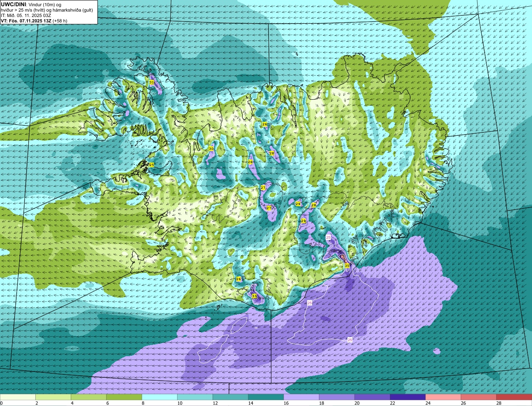The width and height of the screenshot is (532, 406).
Task: Pick the 24–26 m/s light pink swatch
Action: pos(443,397)
